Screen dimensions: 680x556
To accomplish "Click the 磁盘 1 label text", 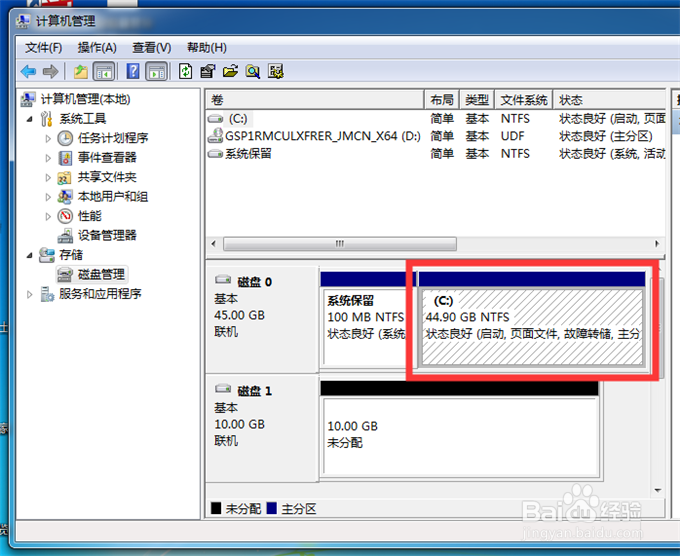I will coord(255,391).
